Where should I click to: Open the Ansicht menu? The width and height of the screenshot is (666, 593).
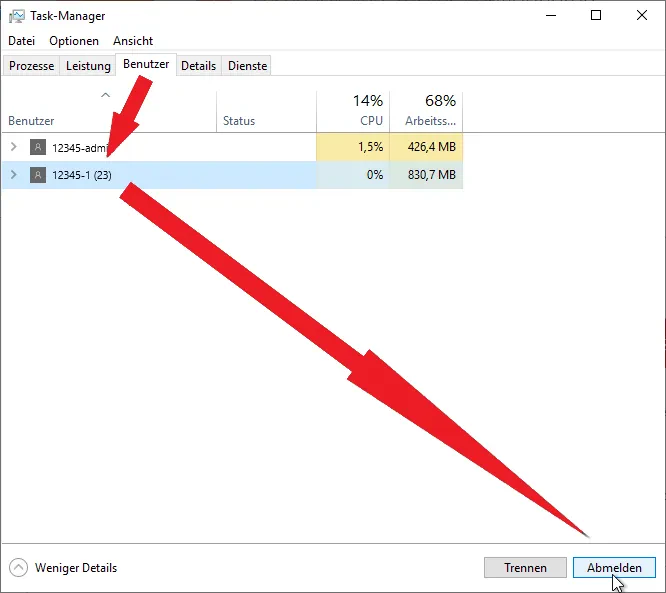click(x=133, y=41)
